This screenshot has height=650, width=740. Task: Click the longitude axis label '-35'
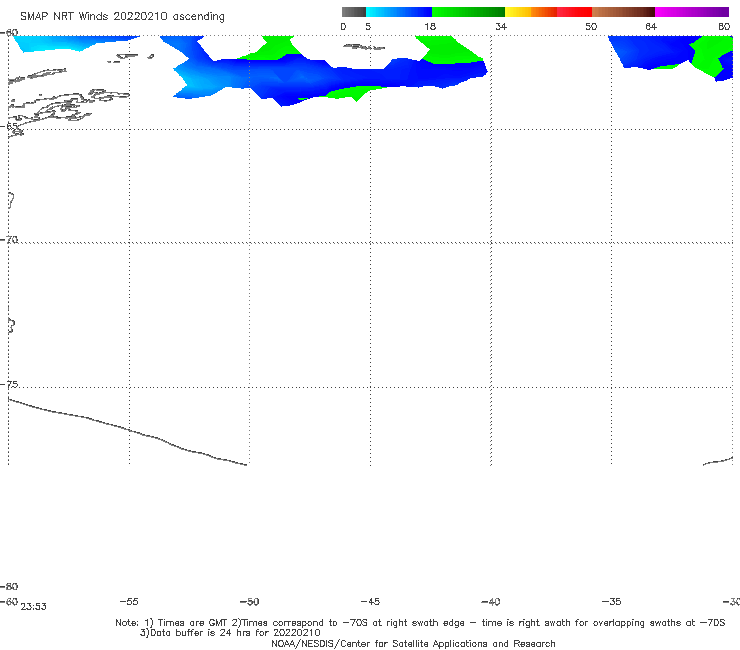[x=611, y=601]
